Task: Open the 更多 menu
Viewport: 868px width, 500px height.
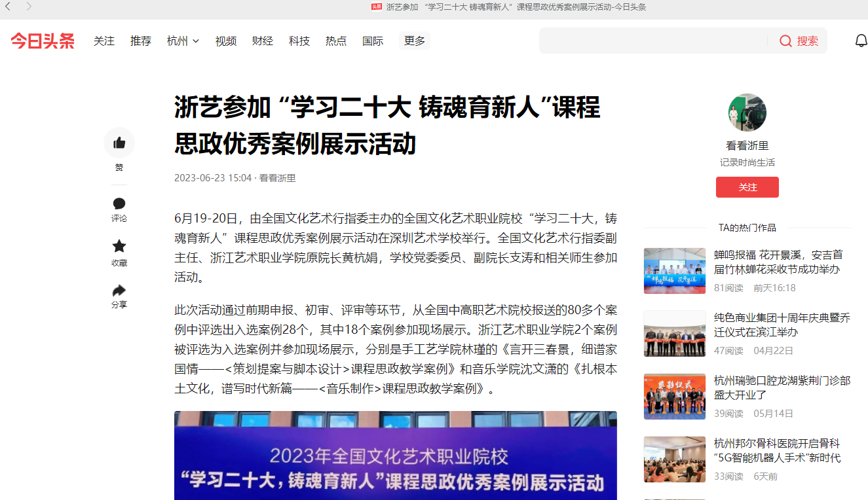Action: (414, 41)
